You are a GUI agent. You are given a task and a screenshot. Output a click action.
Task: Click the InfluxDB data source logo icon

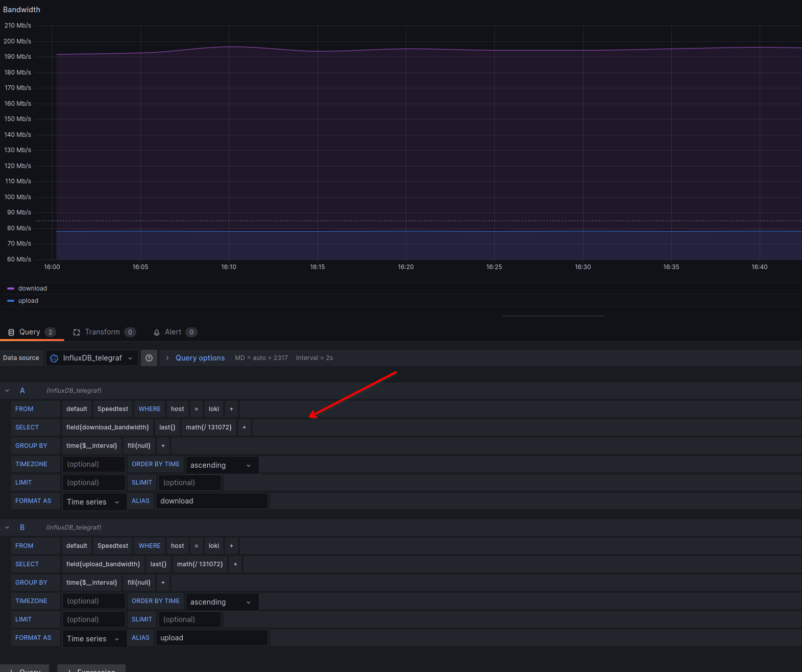[54, 358]
